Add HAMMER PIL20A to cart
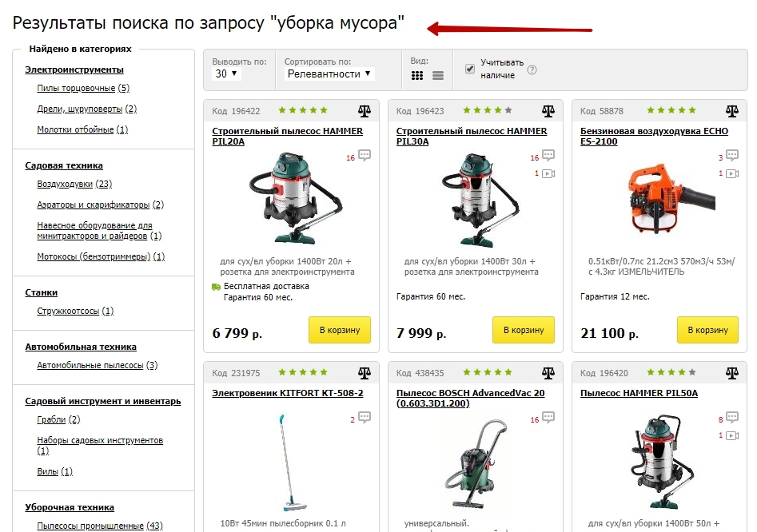 tap(340, 330)
